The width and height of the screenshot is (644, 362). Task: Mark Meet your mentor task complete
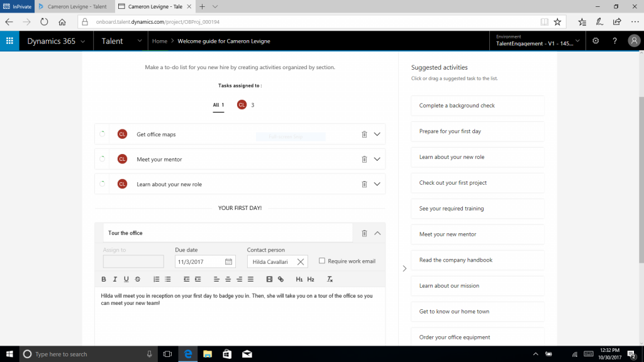click(103, 159)
